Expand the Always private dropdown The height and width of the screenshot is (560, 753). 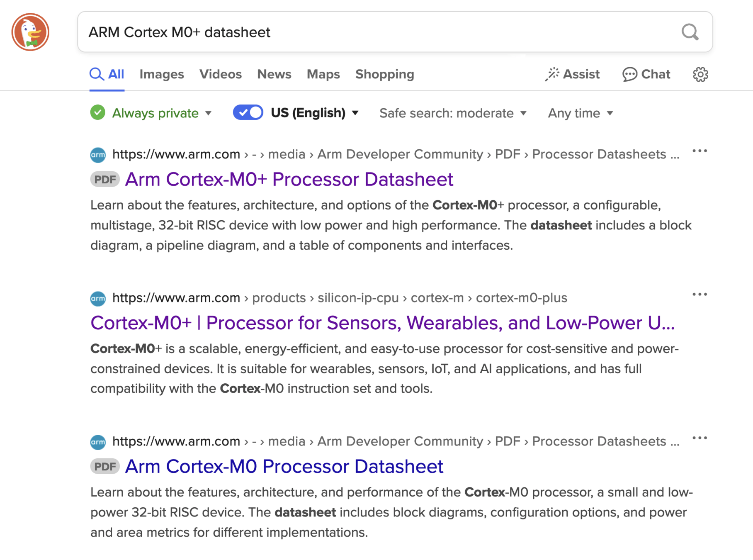pyautogui.click(x=162, y=113)
